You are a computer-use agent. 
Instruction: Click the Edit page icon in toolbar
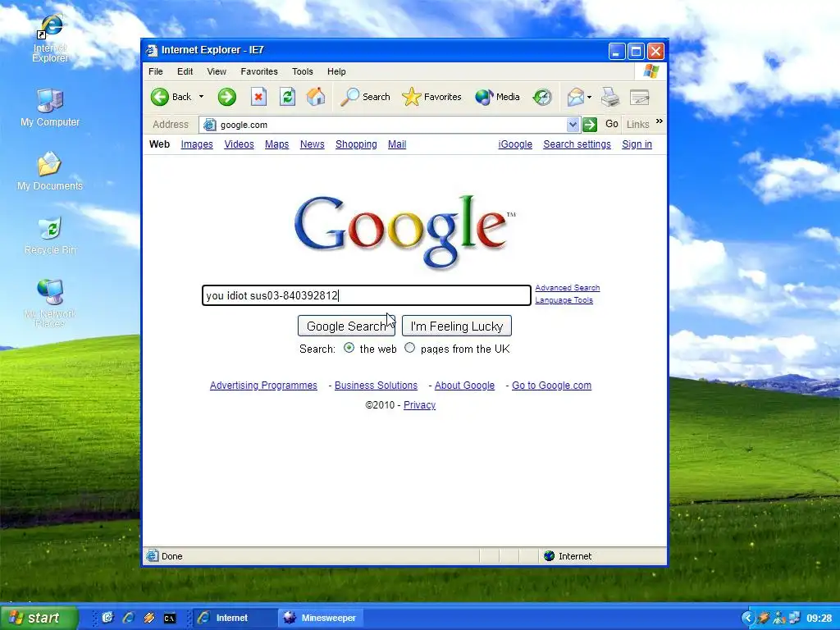point(640,97)
